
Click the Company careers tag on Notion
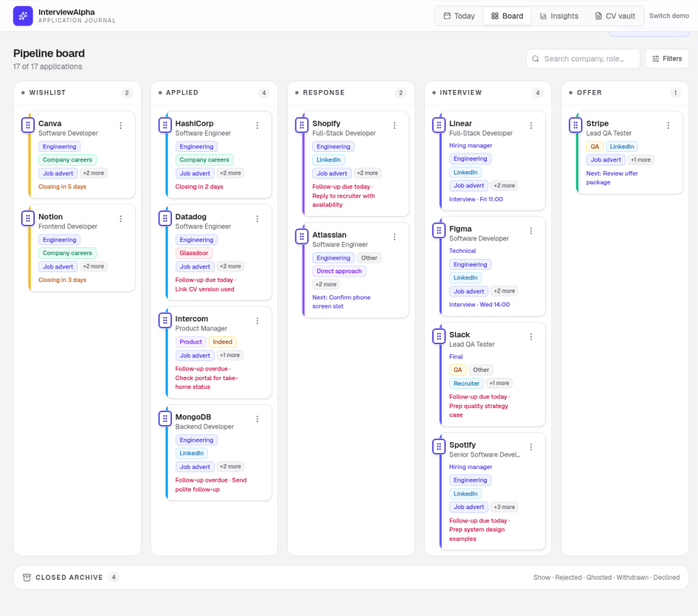pos(67,253)
